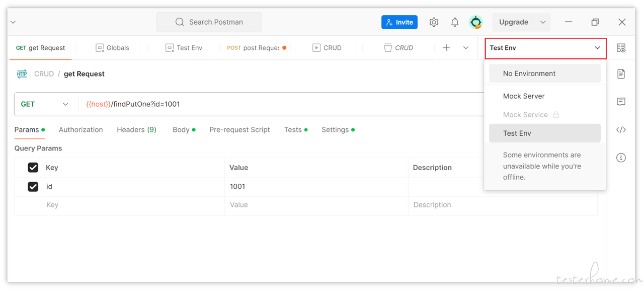Expand the top-left chevron menu
Screen dimensions: 644x293
13,22
